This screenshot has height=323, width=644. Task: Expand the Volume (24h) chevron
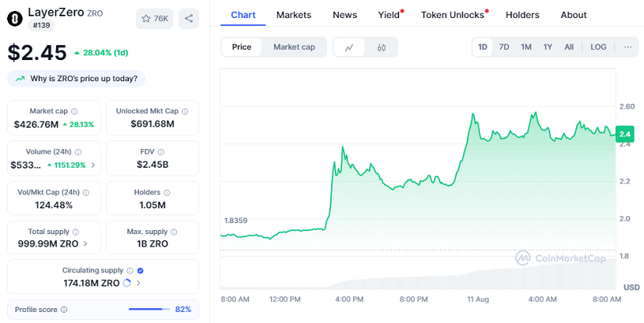coord(93,165)
